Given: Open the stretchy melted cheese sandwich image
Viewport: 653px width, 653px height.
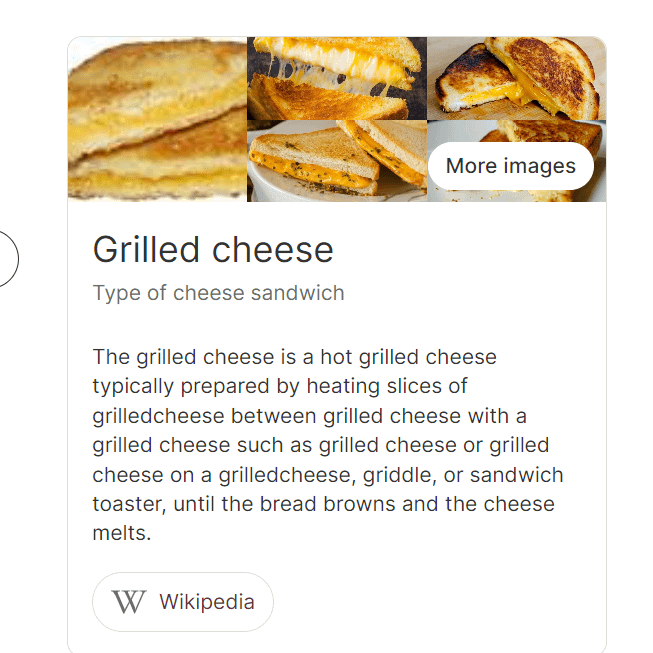Looking at the screenshot, I should click(x=336, y=78).
